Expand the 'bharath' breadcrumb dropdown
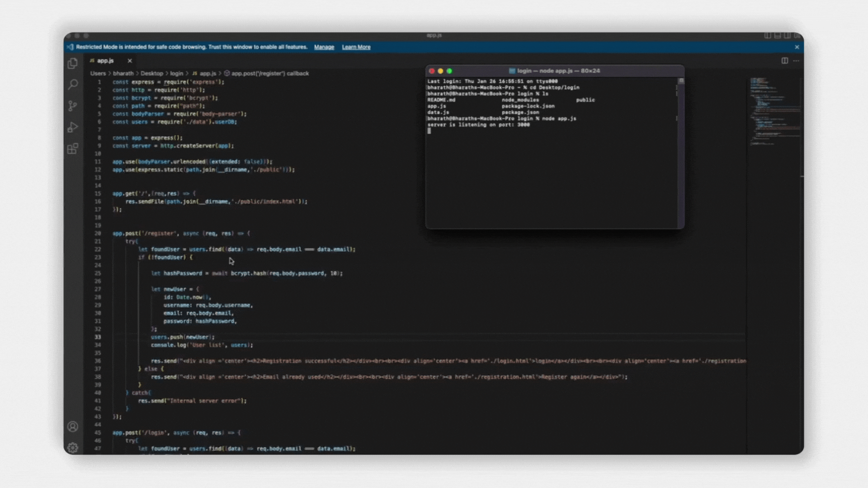Image resolution: width=868 pixels, height=488 pixels. click(x=124, y=73)
